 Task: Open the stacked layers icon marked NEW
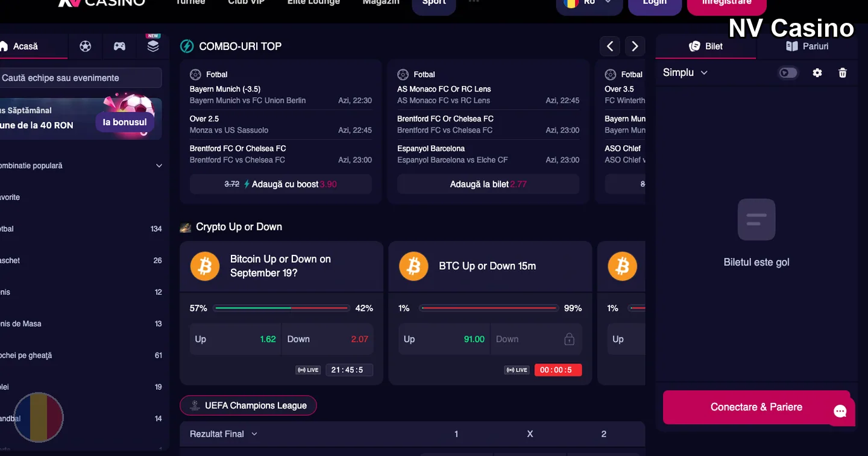[153, 46]
